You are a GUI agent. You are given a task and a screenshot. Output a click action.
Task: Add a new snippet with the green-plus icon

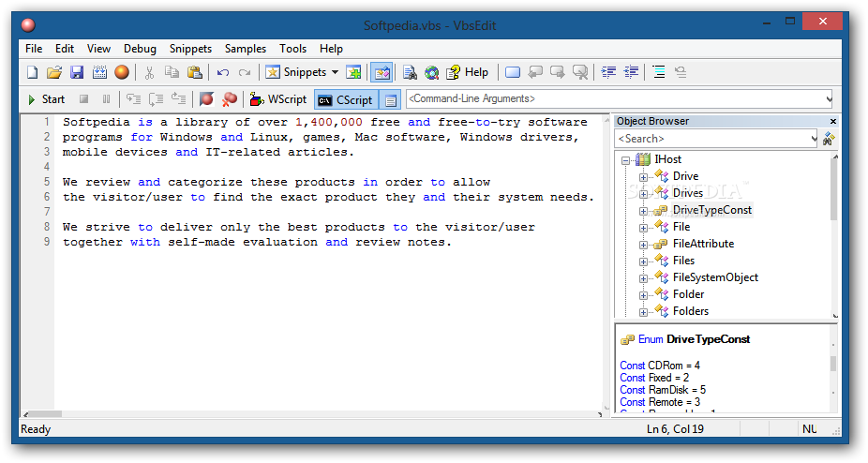[353, 72]
